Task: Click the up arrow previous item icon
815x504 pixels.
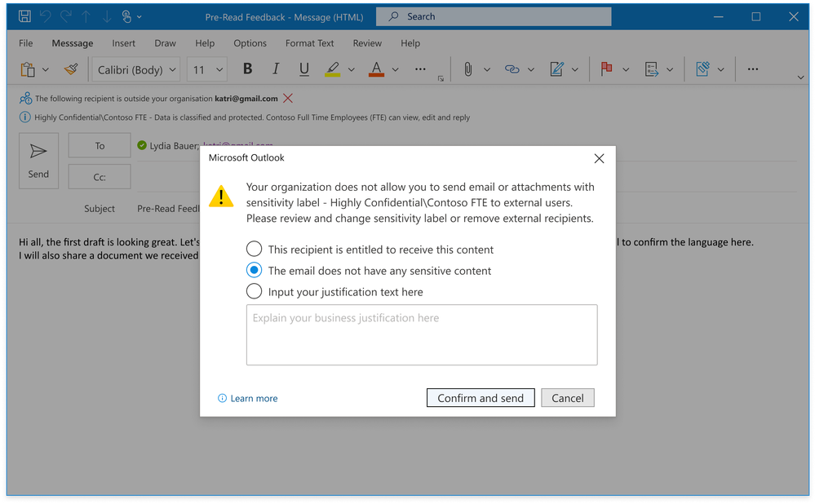Action: pos(86,16)
